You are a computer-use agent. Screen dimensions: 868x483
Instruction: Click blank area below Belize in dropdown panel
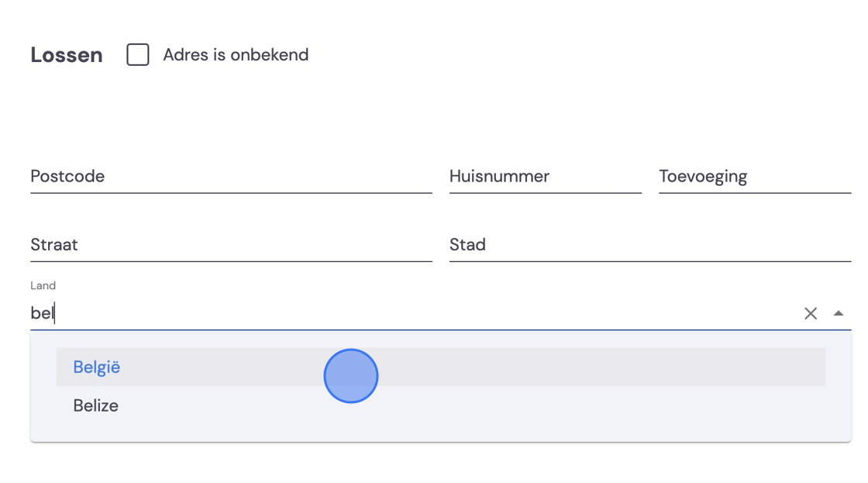[x=441, y=433]
